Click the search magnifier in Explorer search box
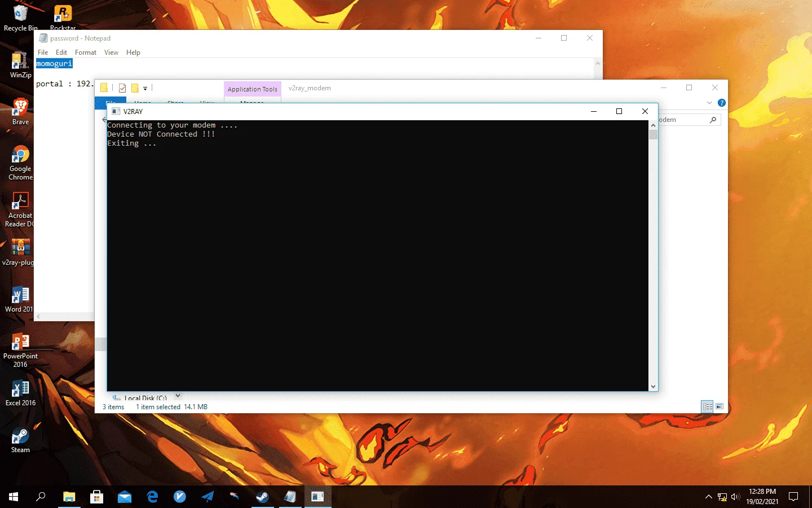The height and width of the screenshot is (508, 812). pyautogui.click(x=713, y=120)
